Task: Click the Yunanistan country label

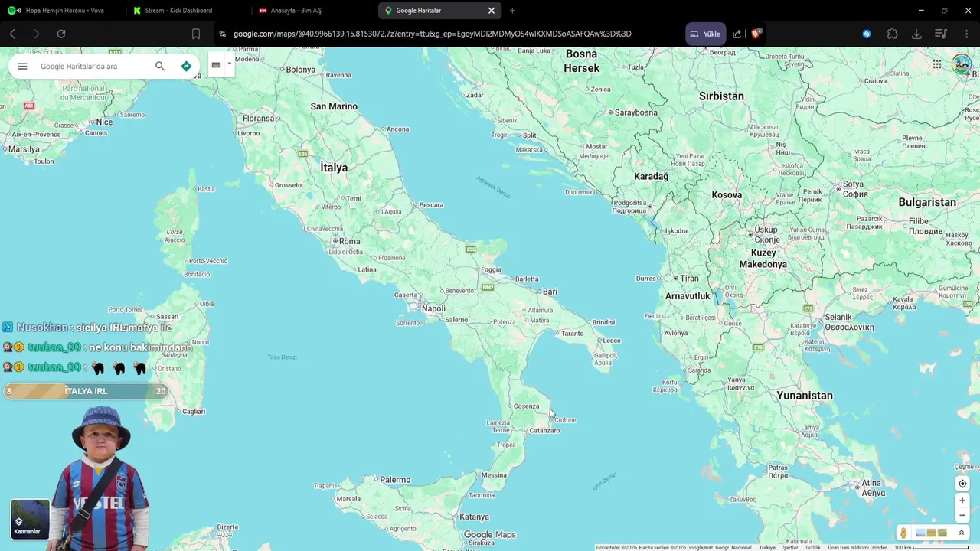Action: click(804, 396)
